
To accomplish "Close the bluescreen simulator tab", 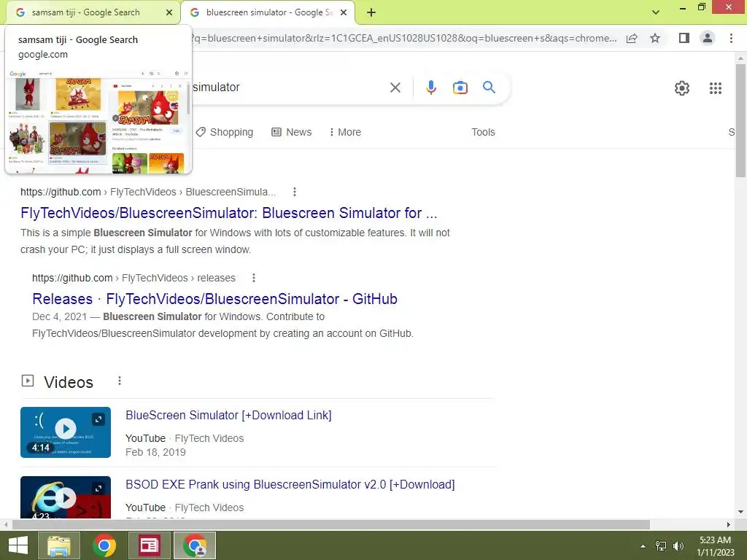I will [x=344, y=12].
